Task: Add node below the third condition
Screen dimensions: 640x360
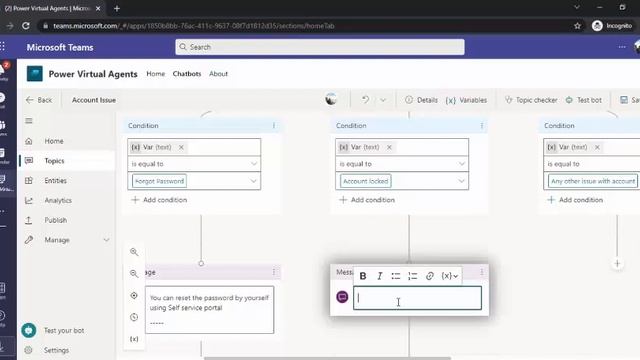Action: coord(617,264)
